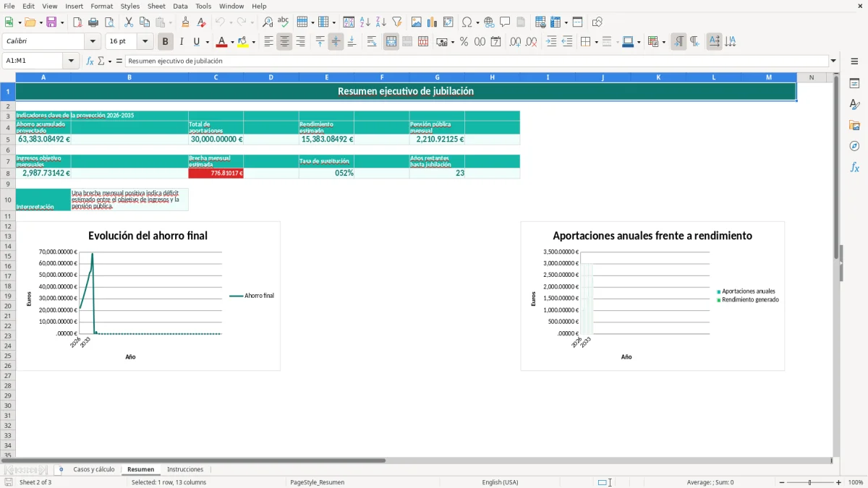Click the sidebar settings hamburger button
This screenshot has width=868, height=488.
click(x=854, y=62)
